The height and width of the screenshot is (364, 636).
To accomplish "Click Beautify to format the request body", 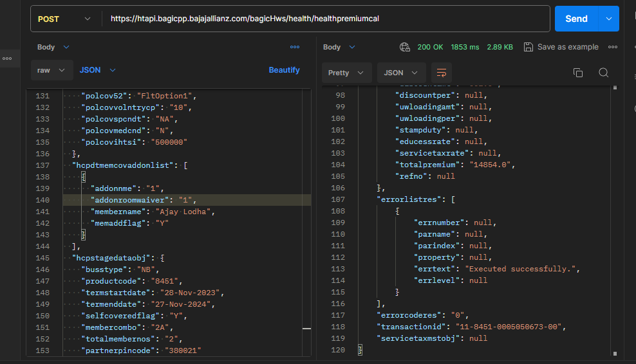I will point(284,70).
